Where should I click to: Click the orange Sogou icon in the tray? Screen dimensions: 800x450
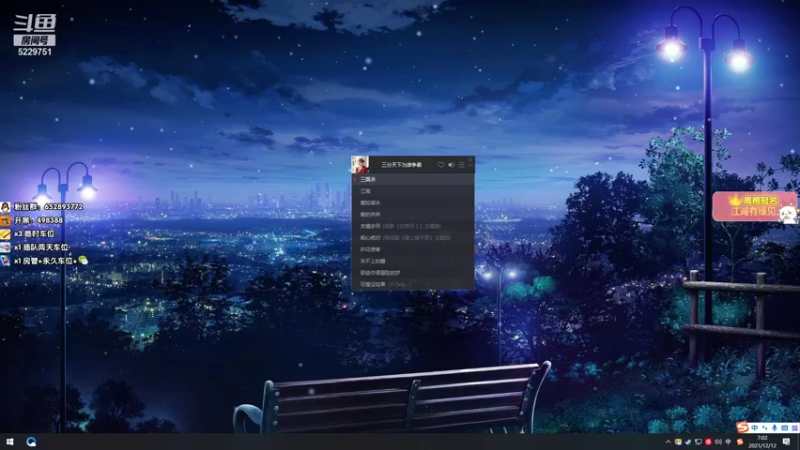[x=740, y=442]
